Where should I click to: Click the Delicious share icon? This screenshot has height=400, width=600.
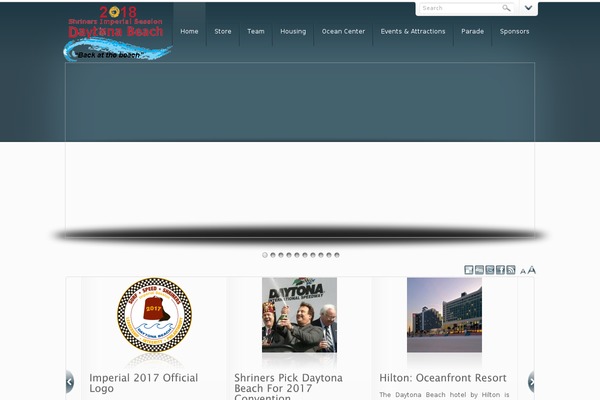pyautogui.click(x=469, y=270)
